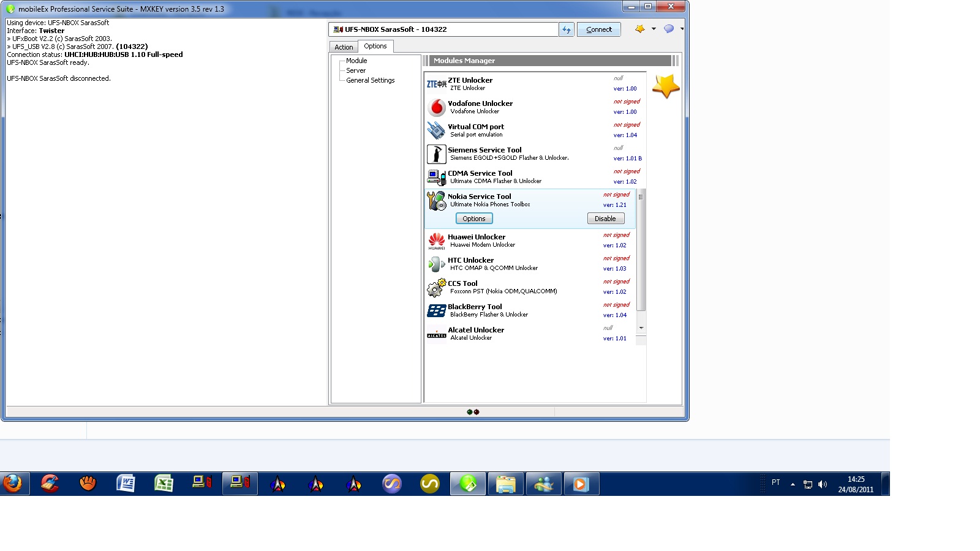Viewport: 980px width, 551px height.
Task: Select the Virtual COM port module title
Action: click(x=476, y=127)
